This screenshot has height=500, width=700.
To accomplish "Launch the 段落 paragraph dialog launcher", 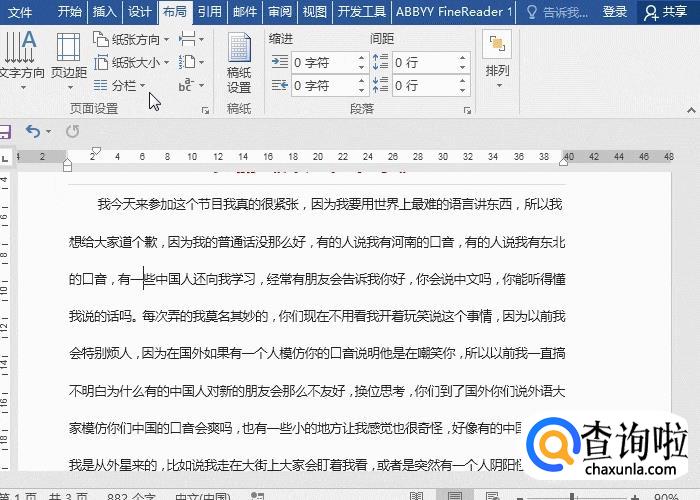I will tap(467, 110).
